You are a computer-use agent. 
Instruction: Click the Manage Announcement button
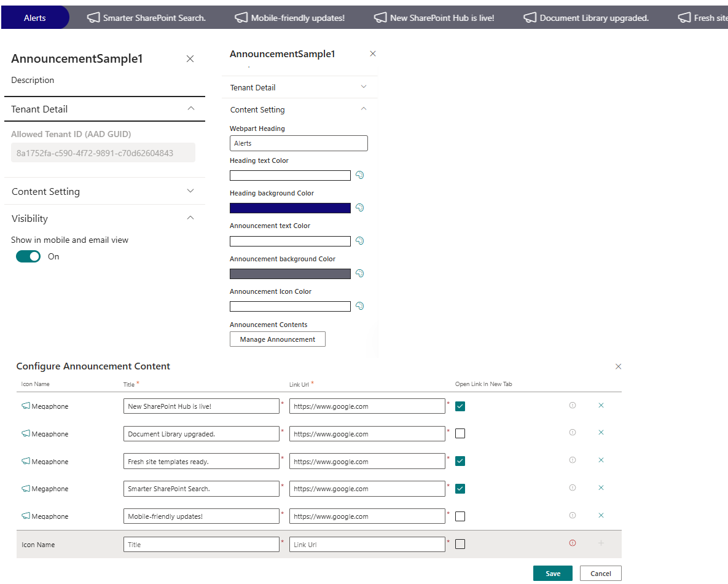click(277, 339)
